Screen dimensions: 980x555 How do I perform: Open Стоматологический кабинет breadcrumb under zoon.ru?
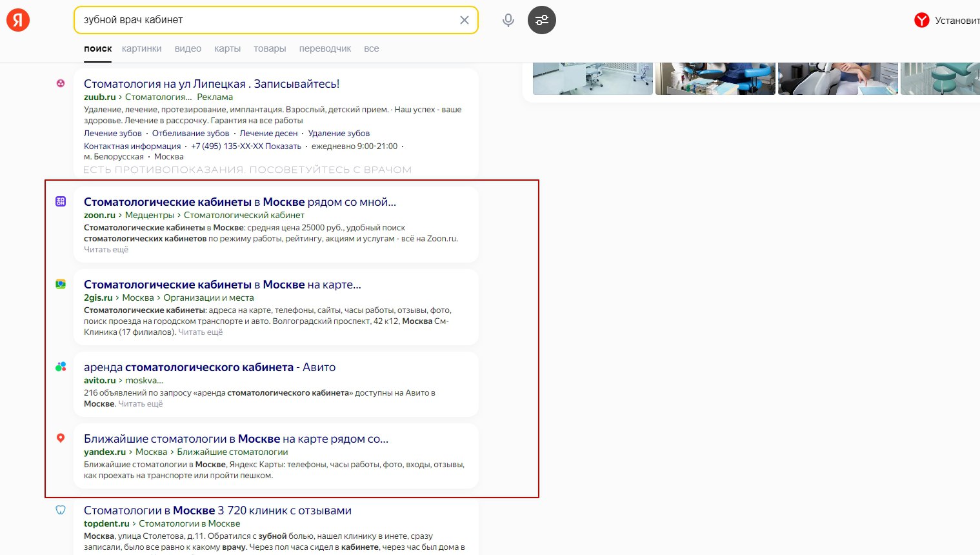pos(244,215)
